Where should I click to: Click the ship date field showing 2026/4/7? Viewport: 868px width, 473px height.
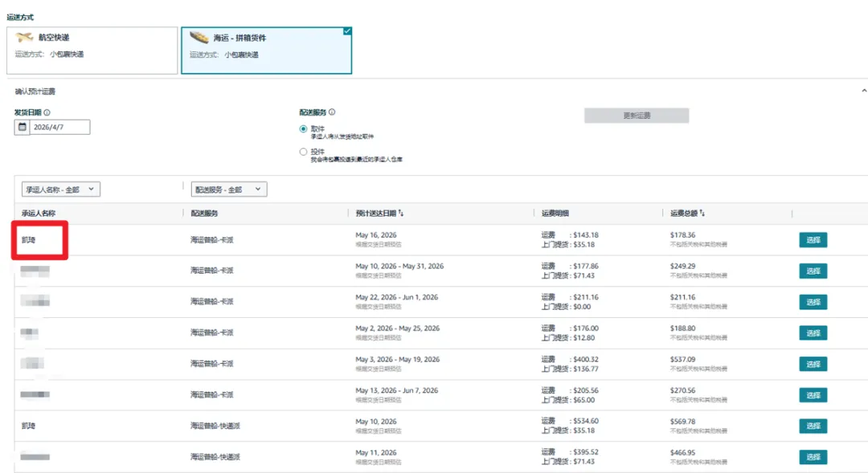[x=59, y=127]
